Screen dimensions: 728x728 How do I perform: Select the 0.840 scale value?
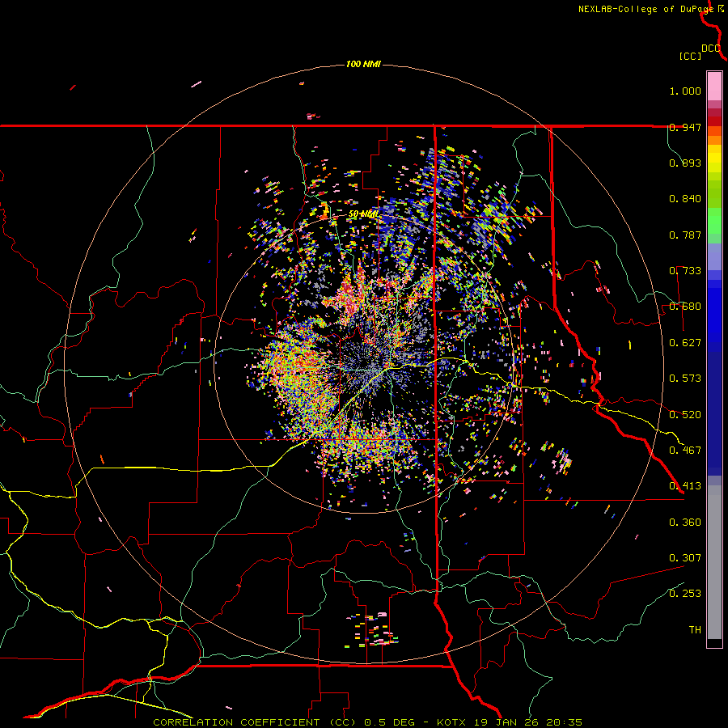(x=685, y=199)
